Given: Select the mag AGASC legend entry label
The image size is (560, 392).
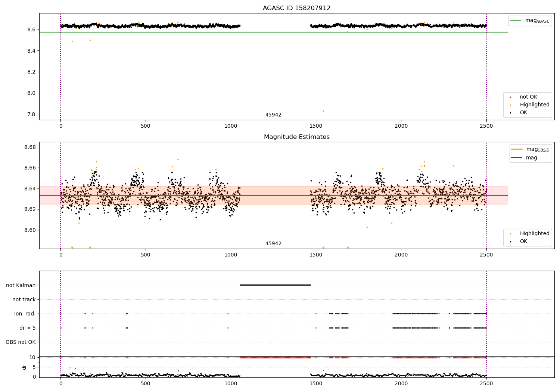Looking at the screenshot, I should [537, 21].
